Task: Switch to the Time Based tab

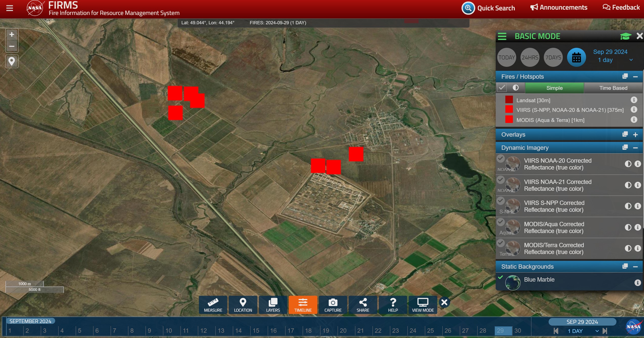Action: click(x=613, y=88)
